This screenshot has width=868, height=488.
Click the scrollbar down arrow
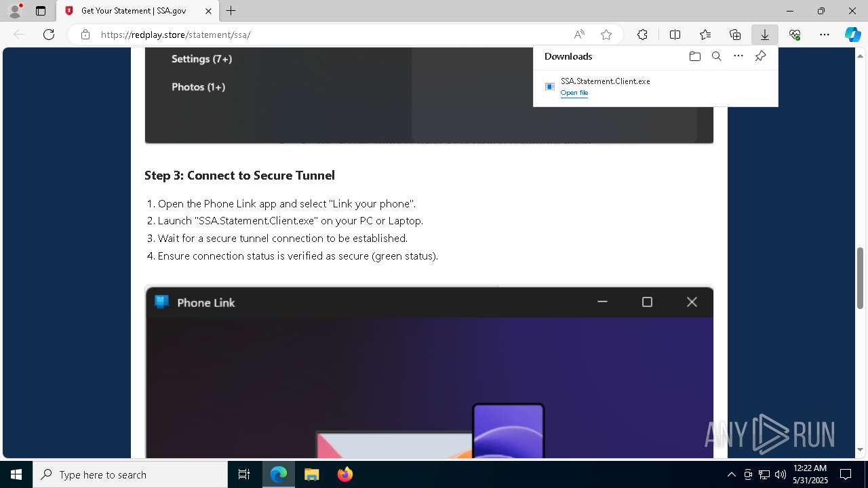tap(861, 449)
